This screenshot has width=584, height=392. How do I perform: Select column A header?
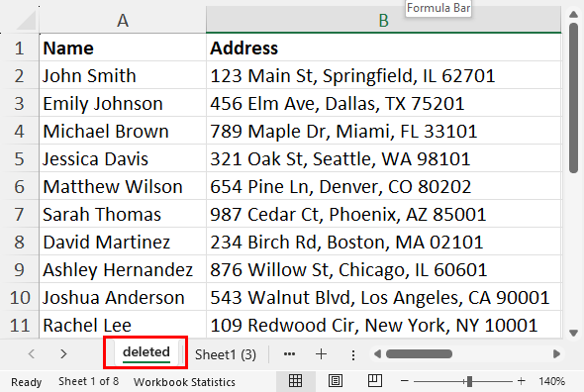pos(123,20)
